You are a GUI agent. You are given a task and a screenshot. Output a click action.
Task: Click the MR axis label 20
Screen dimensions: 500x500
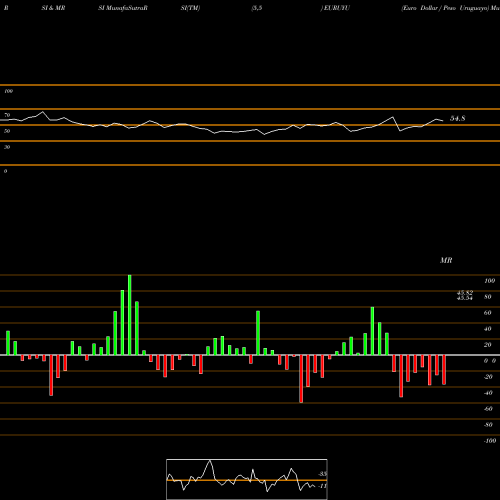487,345
